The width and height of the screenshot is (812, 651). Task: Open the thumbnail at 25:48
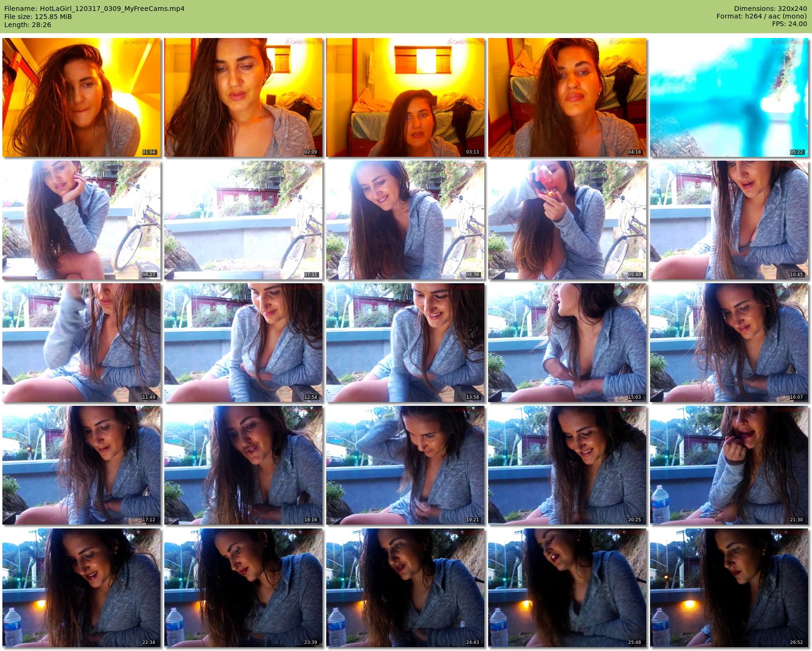[x=567, y=588]
